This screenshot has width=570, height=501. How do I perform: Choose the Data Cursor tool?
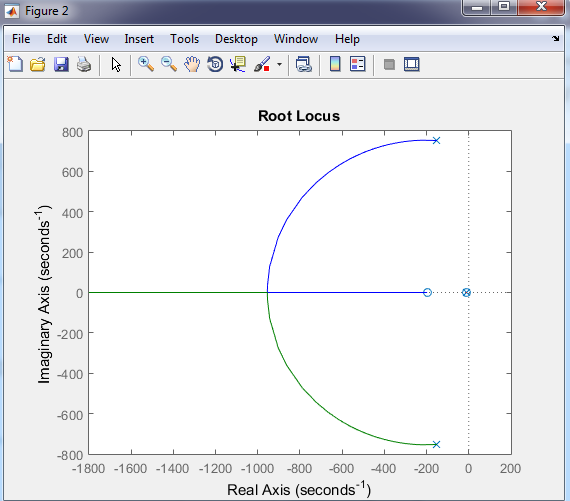coord(238,64)
